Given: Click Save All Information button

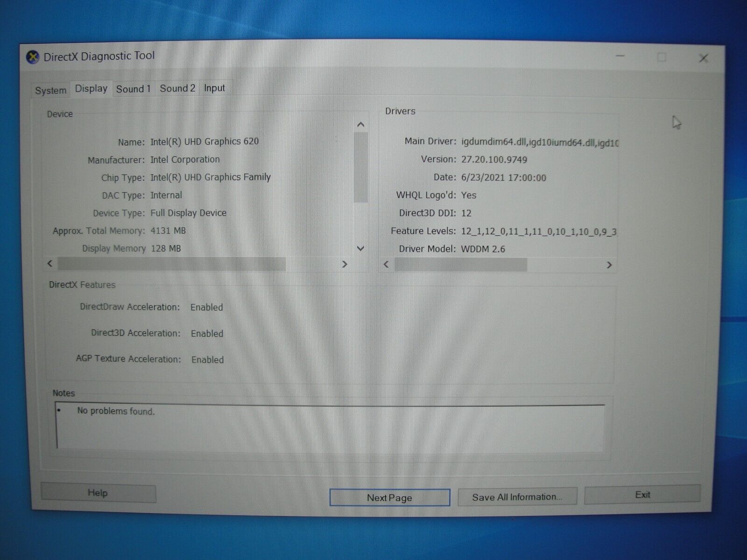Looking at the screenshot, I should pyautogui.click(x=517, y=497).
